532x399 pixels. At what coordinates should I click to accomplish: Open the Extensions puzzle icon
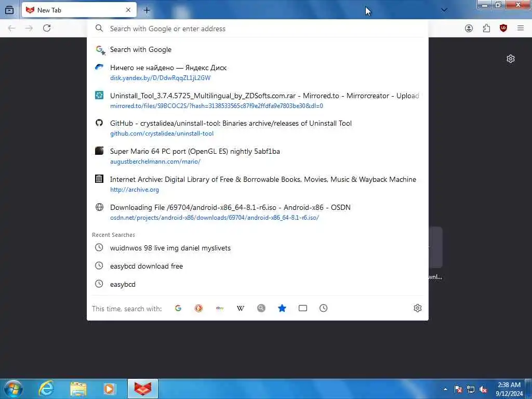click(x=486, y=28)
